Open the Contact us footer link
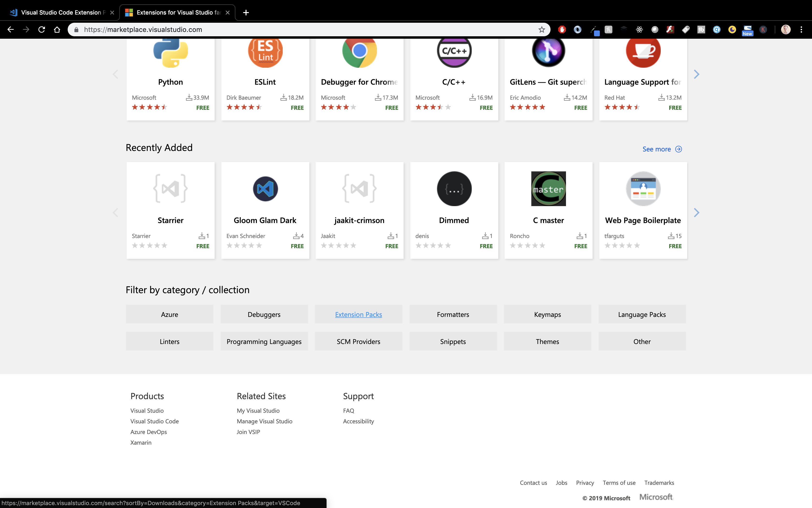Viewport: 812px width, 508px height. [x=534, y=482]
